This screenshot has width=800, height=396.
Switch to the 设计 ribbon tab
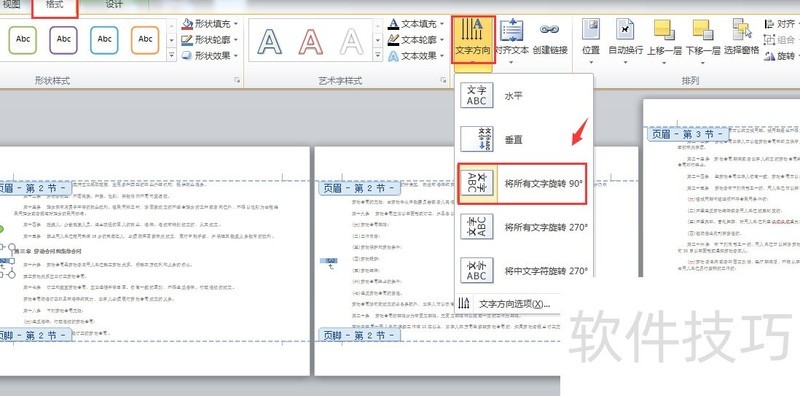point(113,5)
